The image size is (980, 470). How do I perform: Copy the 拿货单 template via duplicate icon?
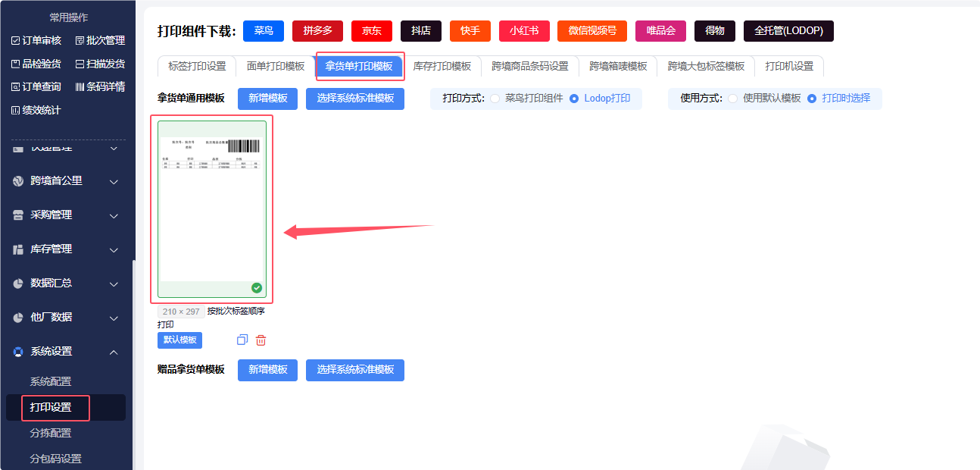(242, 340)
